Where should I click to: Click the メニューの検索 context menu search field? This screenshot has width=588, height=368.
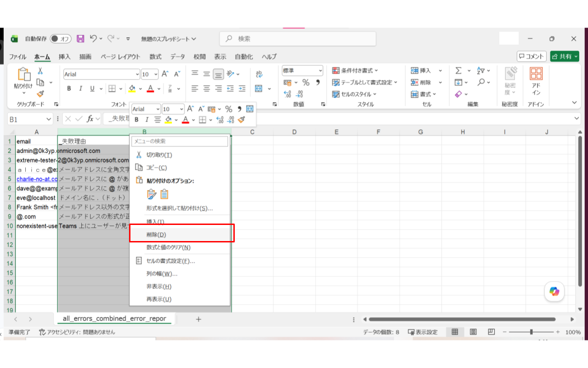coord(180,141)
